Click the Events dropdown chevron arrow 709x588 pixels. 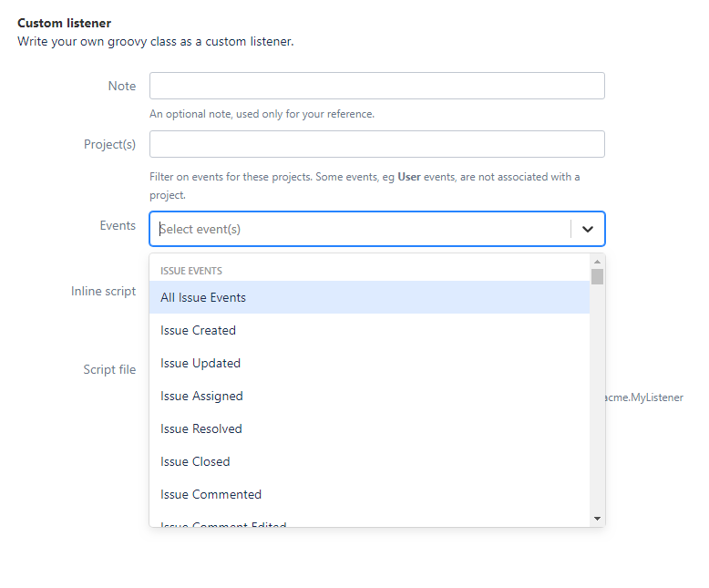point(588,229)
